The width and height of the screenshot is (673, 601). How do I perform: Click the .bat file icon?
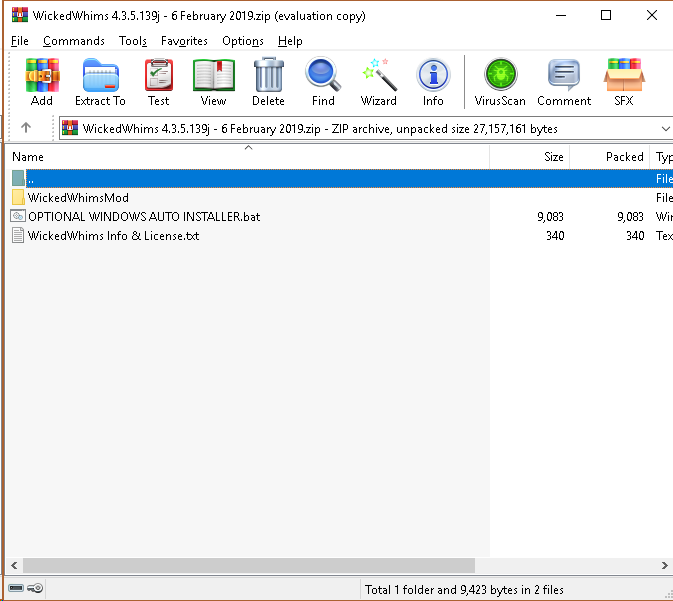pos(18,216)
